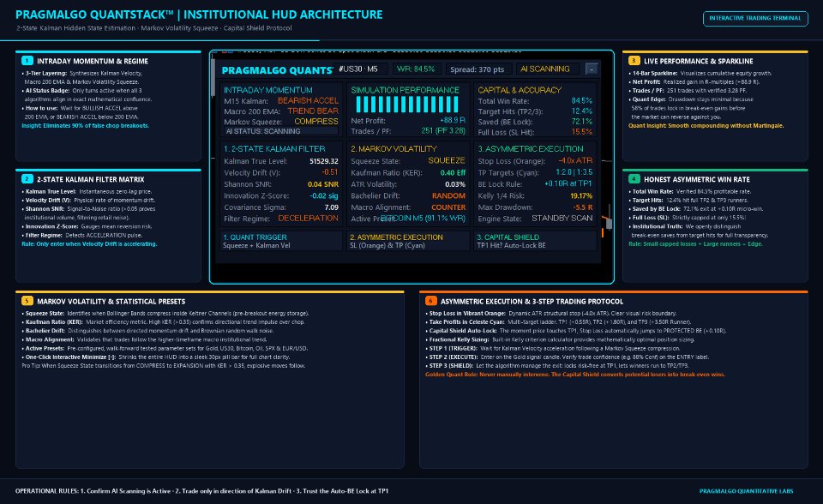Minimize the HUD with the dash button
This screenshot has height=504, width=823.
point(592,69)
